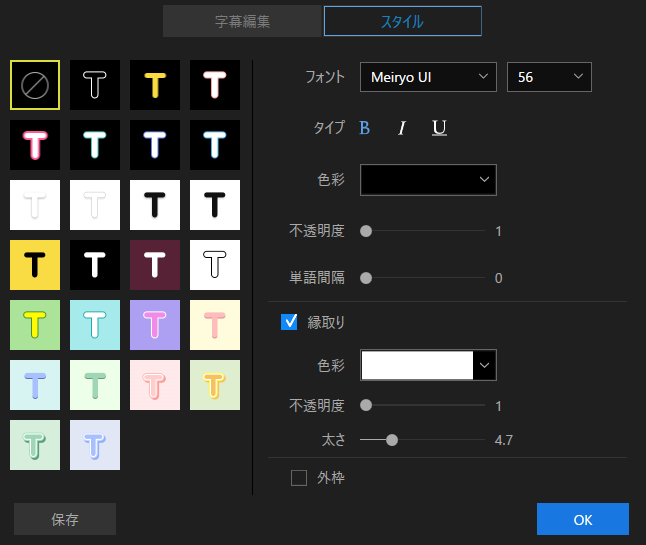The width and height of the screenshot is (646, 545).
Task: Click the 保存 button
Action: pos(65,519)
